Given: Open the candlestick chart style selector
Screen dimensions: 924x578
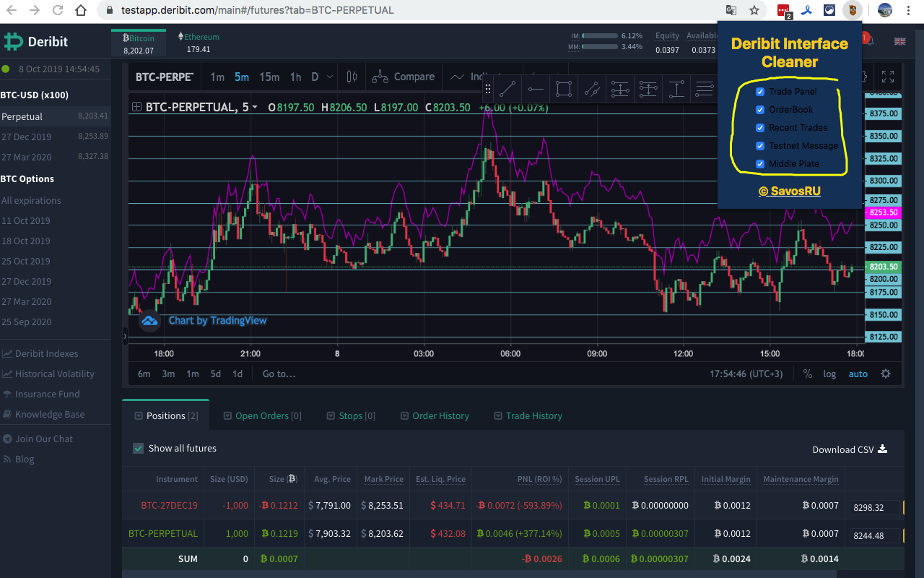Looking at the screenshot, I should (352, 77).
